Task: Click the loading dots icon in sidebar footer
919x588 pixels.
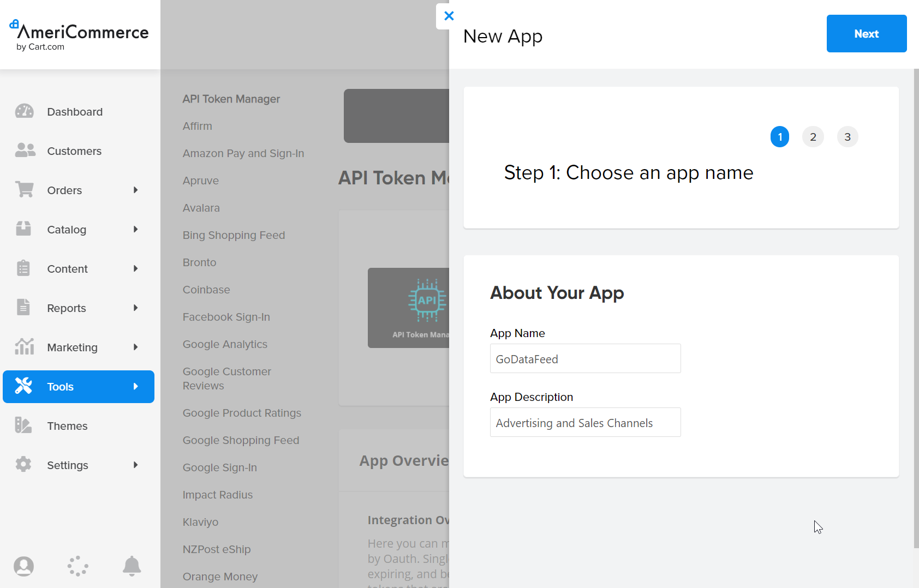Action: (x=77, y=566)
